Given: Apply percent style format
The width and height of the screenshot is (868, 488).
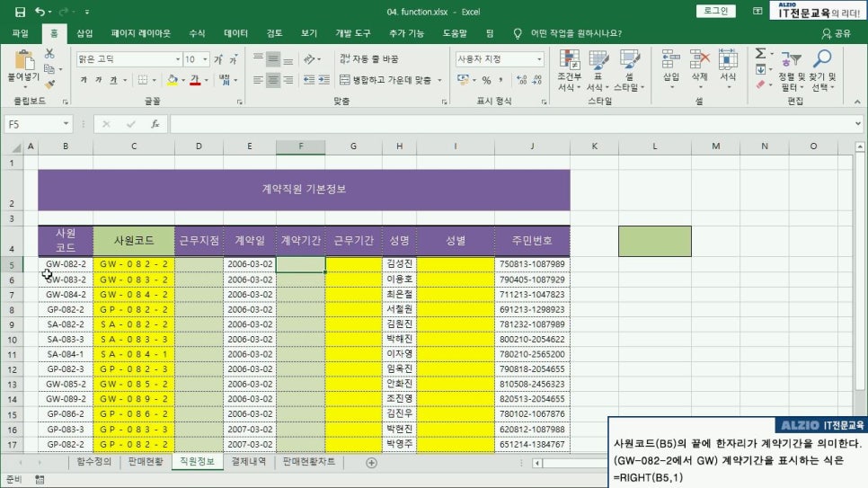Looking at the screenshot, I should click(486, 80).
